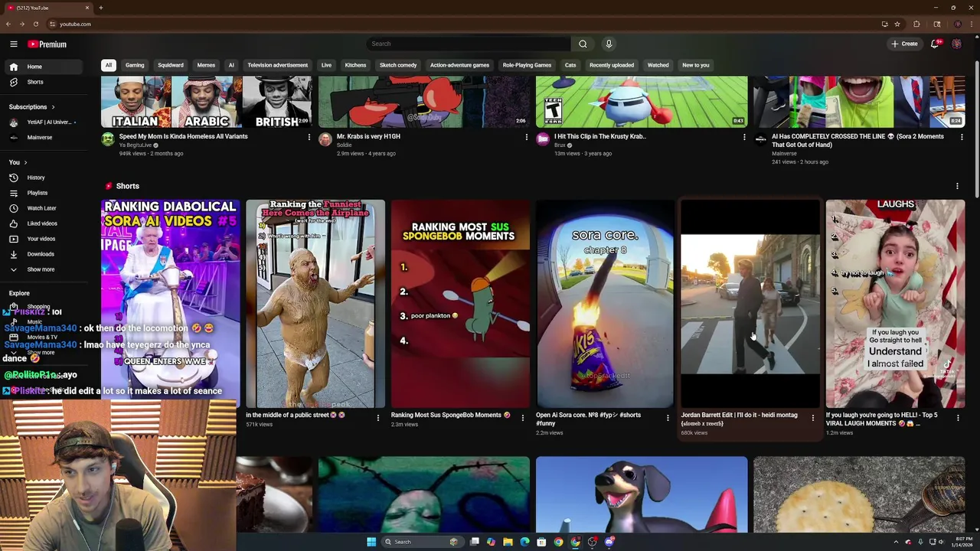Open options for Mr. Krabs is very H1GH
This screenshot has height=551, width=980.
click(526, 137)
